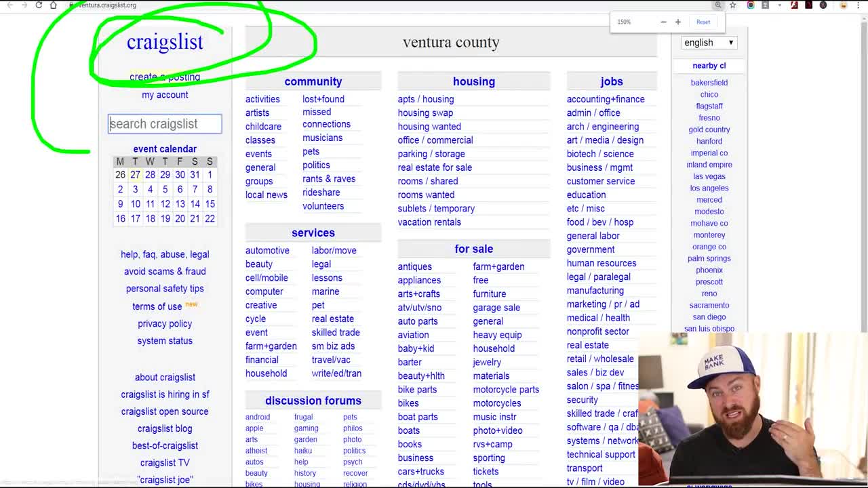Open the event calendar heading link
The width and height of the screenshot is (868, 488).
point(165,149)
